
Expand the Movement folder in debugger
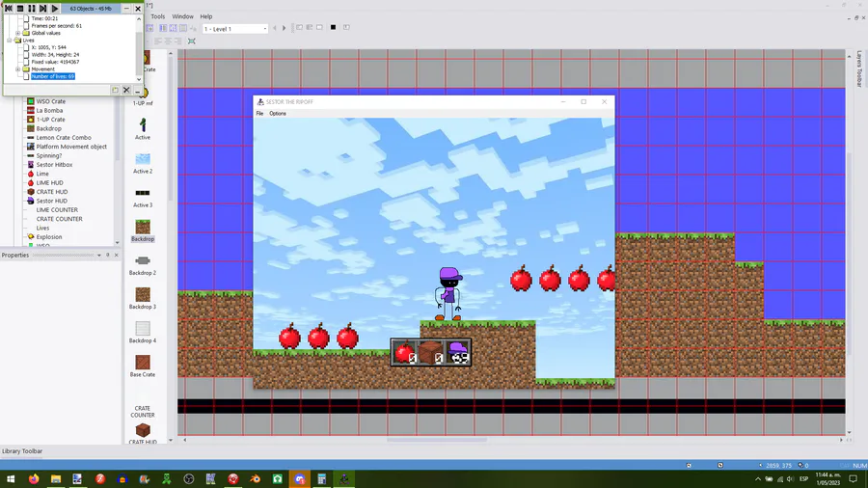click(17, 69)
